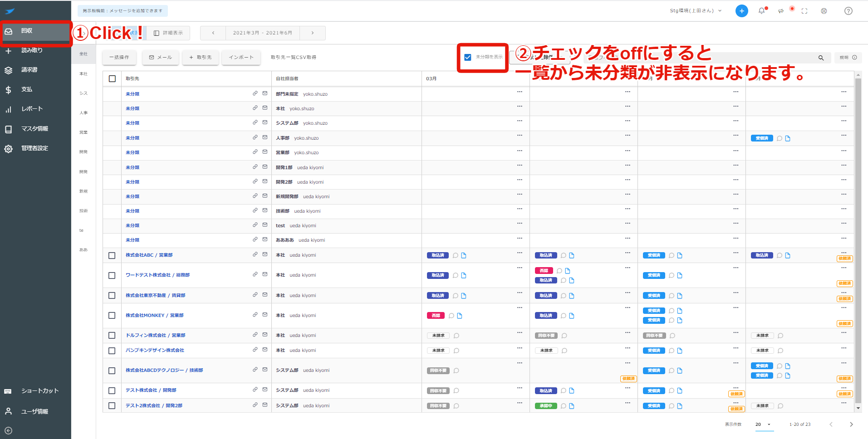The height and width of the screenshot is (439, 868).
Task: Toggle the select-all header checkbox
Action: [x=112, y=79]
